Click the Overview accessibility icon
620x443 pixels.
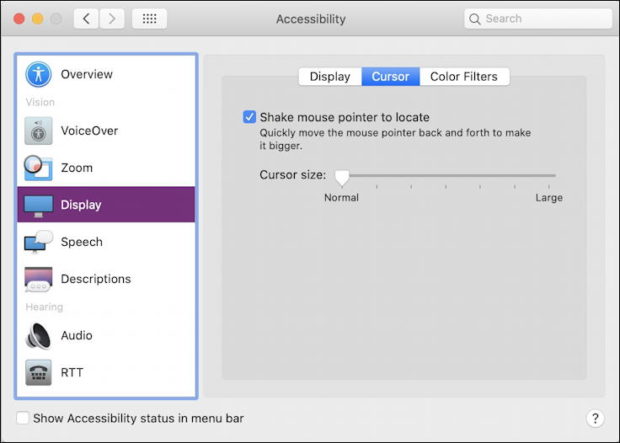click(38, 74)
